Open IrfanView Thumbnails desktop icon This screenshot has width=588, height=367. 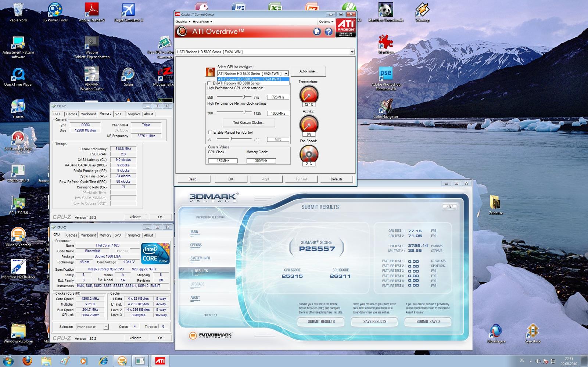(x=386, y=13)
